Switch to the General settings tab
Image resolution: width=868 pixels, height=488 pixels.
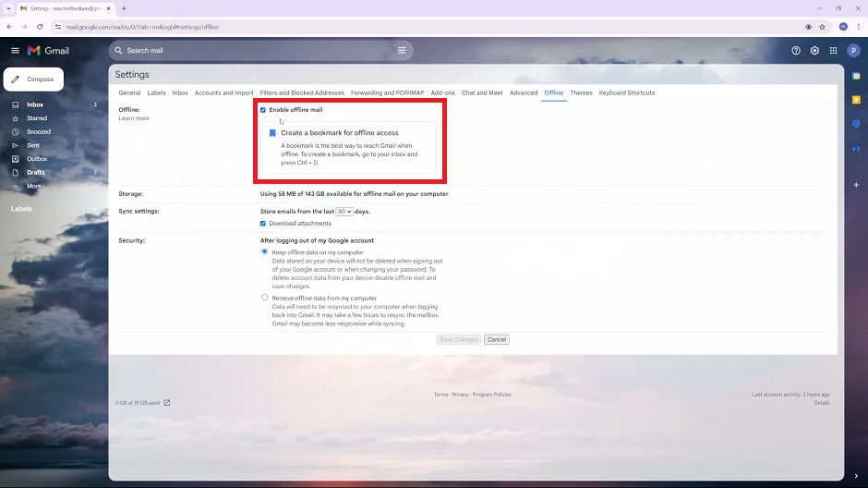(x=129, y=93)
